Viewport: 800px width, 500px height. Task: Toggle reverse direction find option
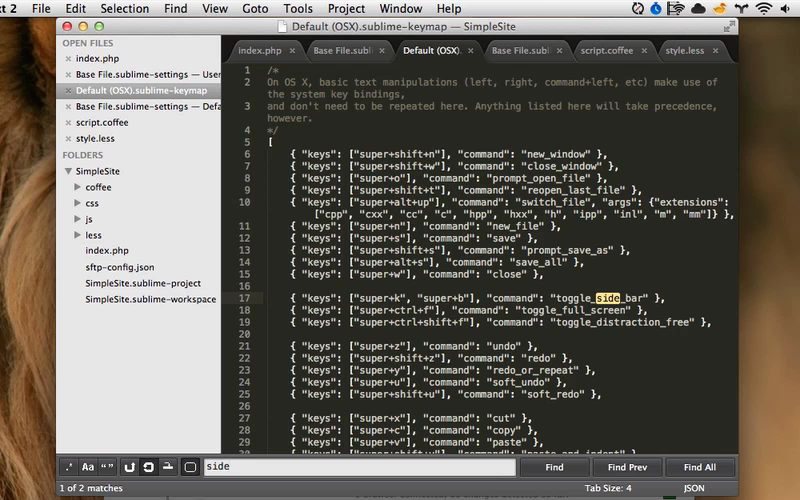click(x=130, y=467)
